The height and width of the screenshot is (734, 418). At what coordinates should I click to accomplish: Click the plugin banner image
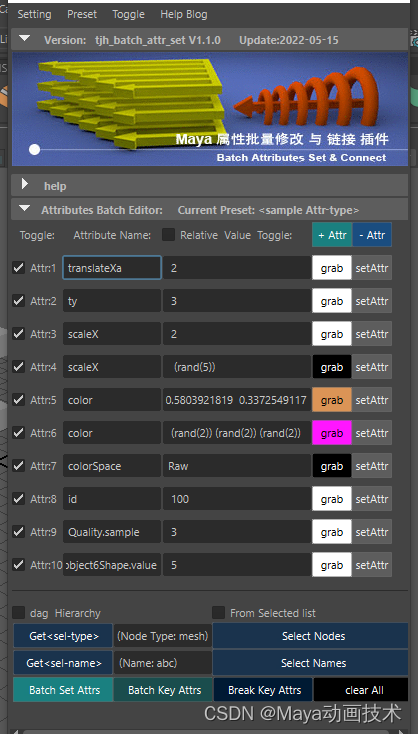click(210, 109)
